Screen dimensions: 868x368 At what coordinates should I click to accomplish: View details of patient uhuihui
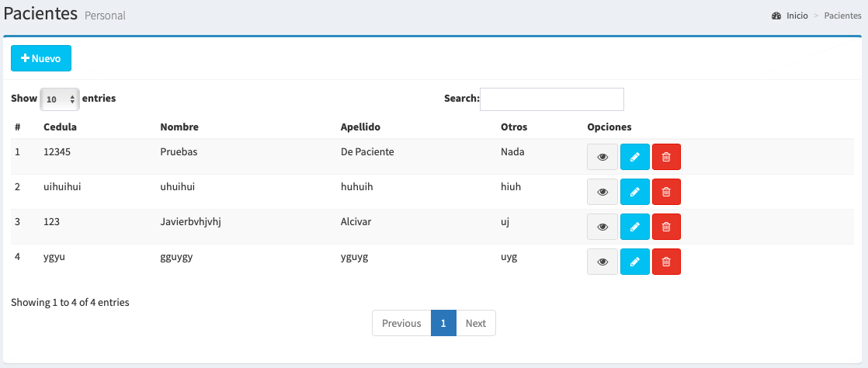[x=602, y=192]
